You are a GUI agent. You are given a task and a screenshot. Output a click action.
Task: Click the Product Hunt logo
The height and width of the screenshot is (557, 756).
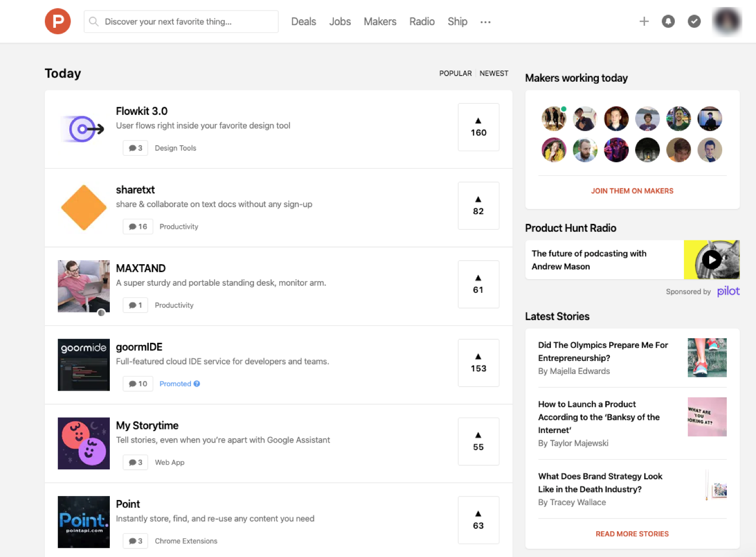(57, 21)
